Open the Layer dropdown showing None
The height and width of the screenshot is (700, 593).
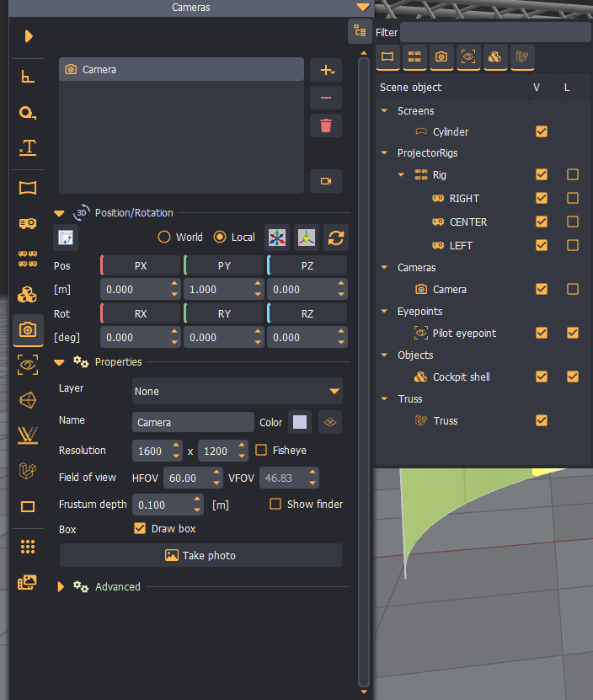click(237, 392)
